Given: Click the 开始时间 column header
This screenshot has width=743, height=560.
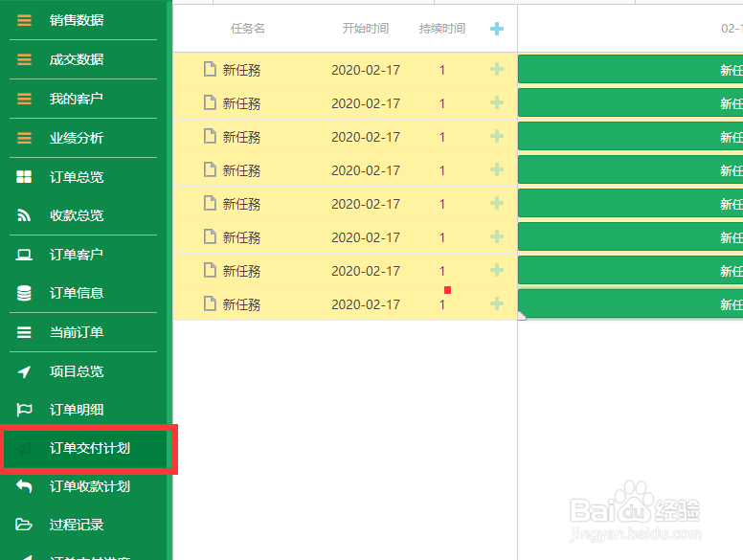Looking at the screenshot, I should (x=366, y=29).
